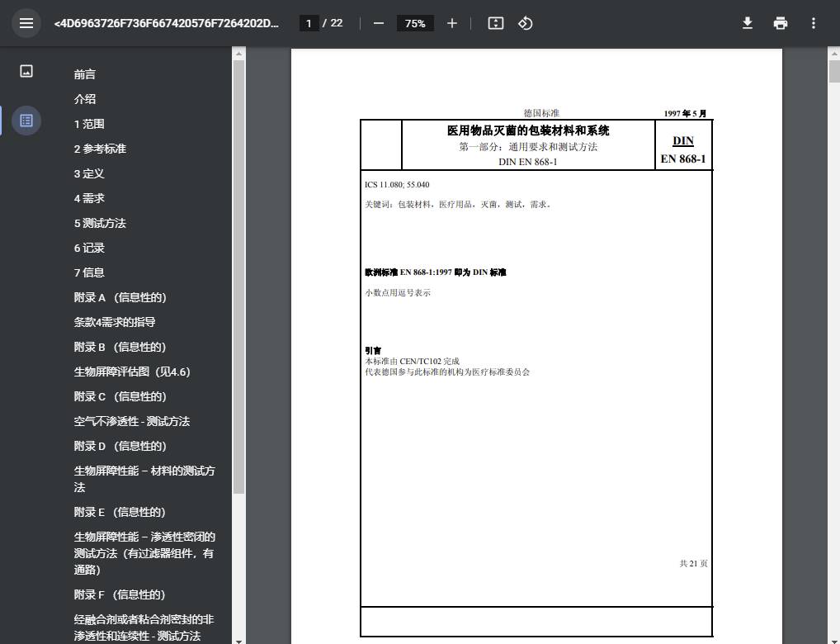Viewport: 840px width, 644px height.
Task: Select the fit-to-page icon
Action: [495, 23]
